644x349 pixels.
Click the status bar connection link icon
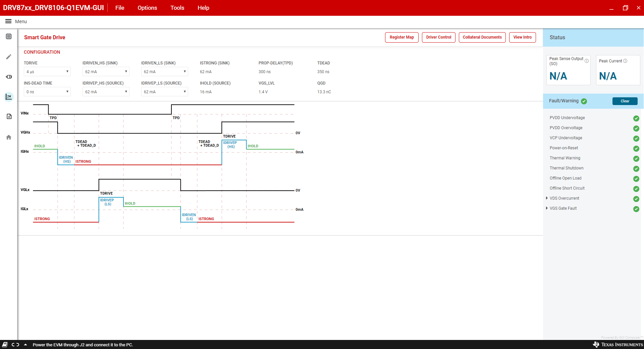(15, 345)
